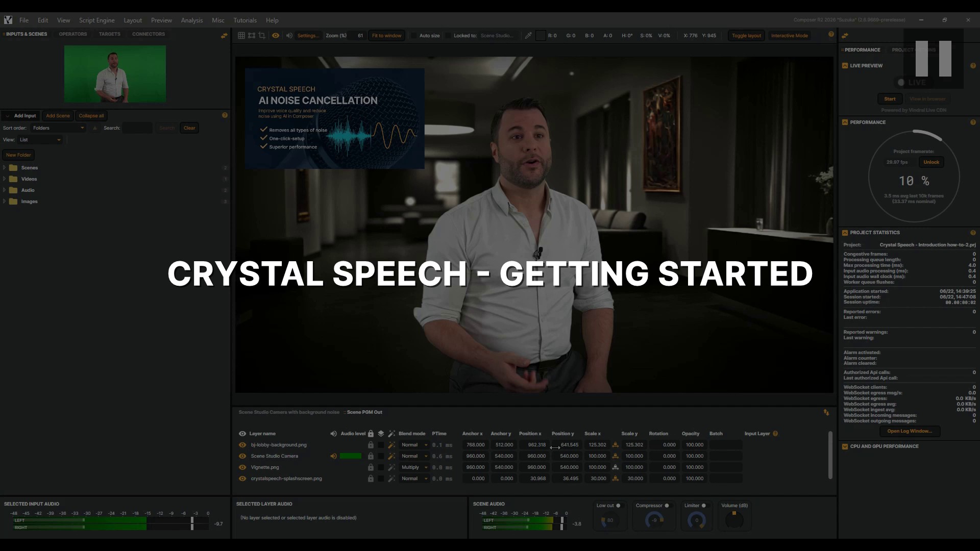Expand the Audio folder
The height and width of the screenshot is (551, 980).
point(5,190)
